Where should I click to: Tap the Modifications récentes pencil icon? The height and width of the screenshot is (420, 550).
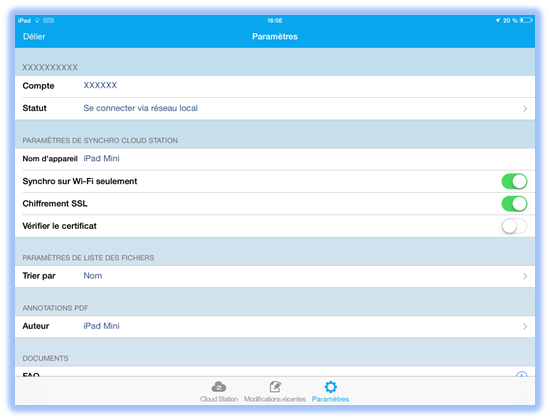(275, 387)
